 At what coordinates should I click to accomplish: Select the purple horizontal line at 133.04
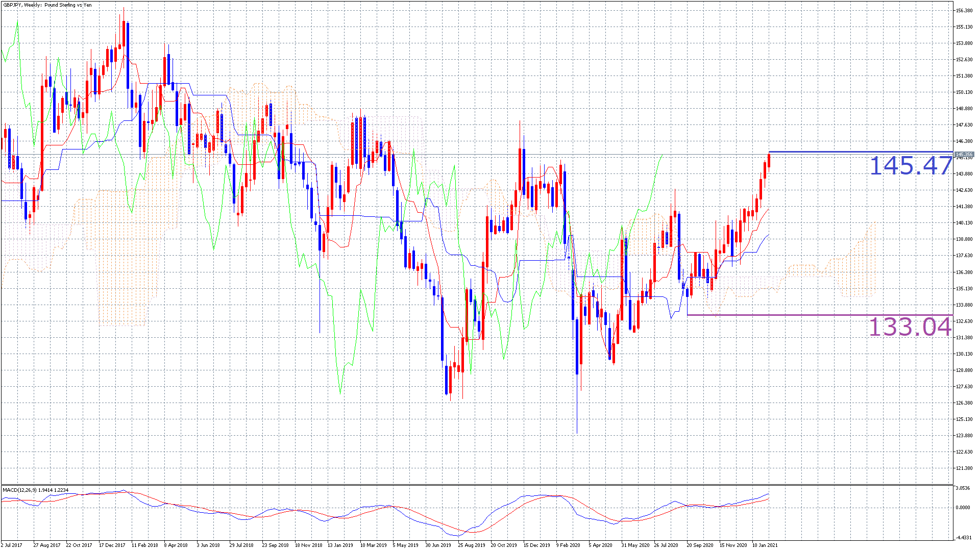click(817, 315)
